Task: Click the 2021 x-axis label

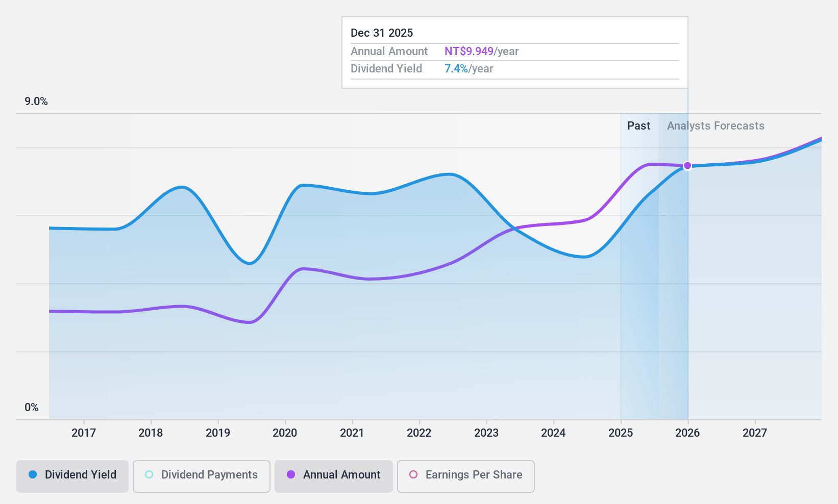Action: [352, 433]
